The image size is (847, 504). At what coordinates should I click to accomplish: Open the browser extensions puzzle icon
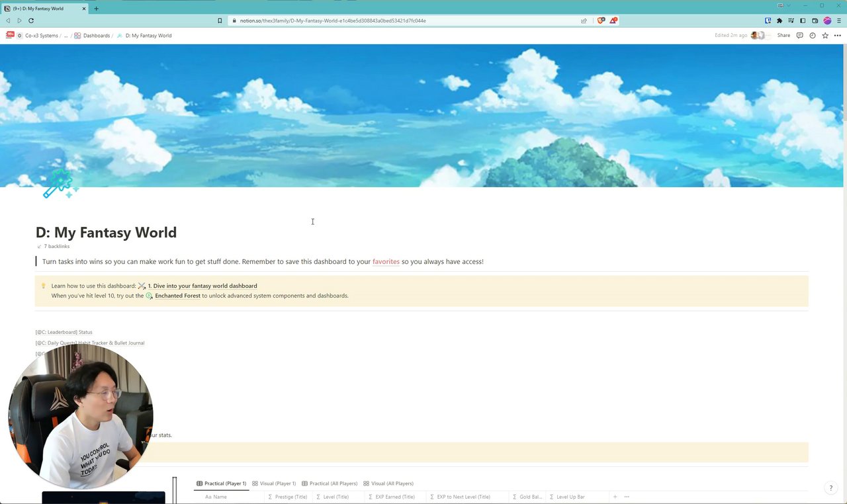click(x=780, y=21)
